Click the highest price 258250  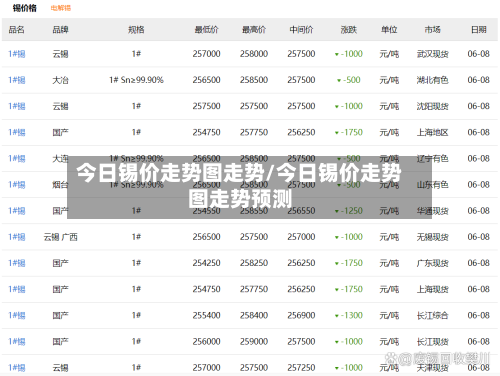pyautogui.click(x=254, y=263)
